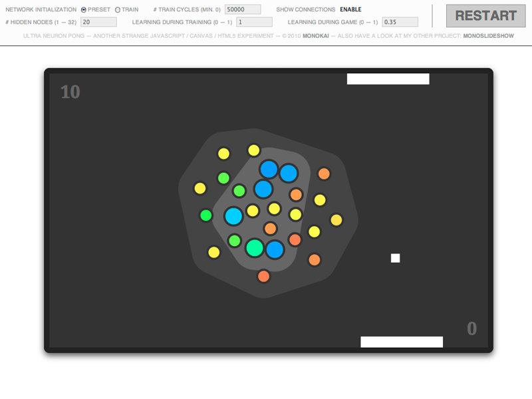
Task: Click the train cycles input field
Action: click(x=244, y=9)
